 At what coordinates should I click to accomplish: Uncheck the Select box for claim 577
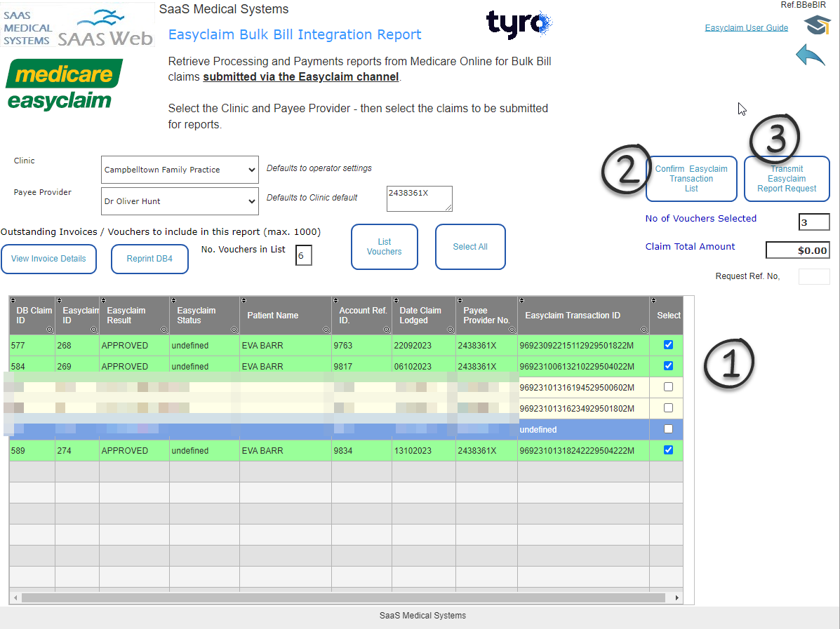click(668, 345)
